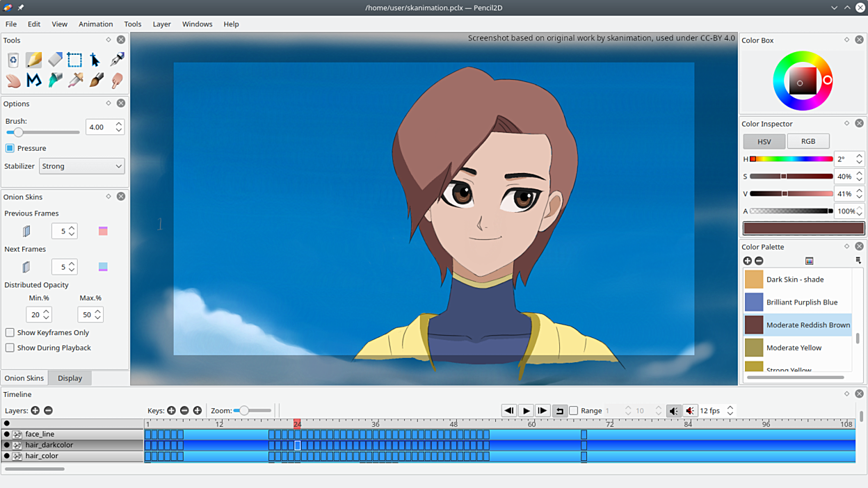868x488 pixels.
Task: Toggle loop playback button
Action: coord(559,411)
